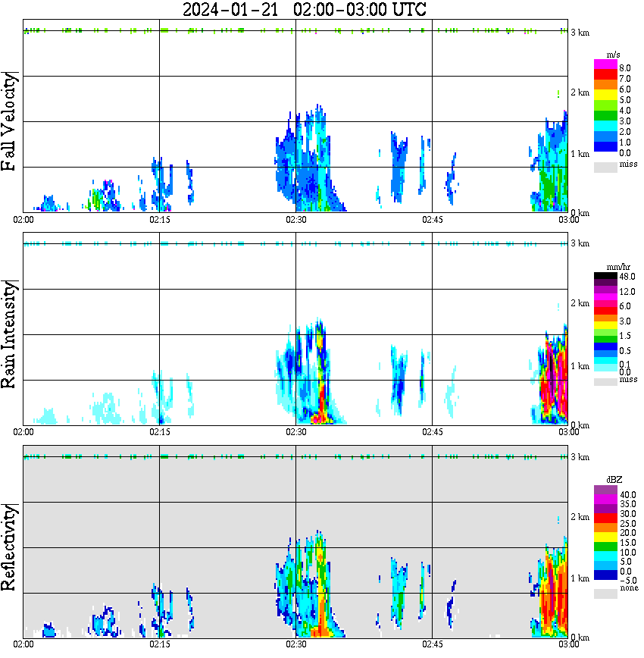
Task: Click the 1 km label of Reflectivity panel
Action: pyautogui.click(x=580, y=578)
